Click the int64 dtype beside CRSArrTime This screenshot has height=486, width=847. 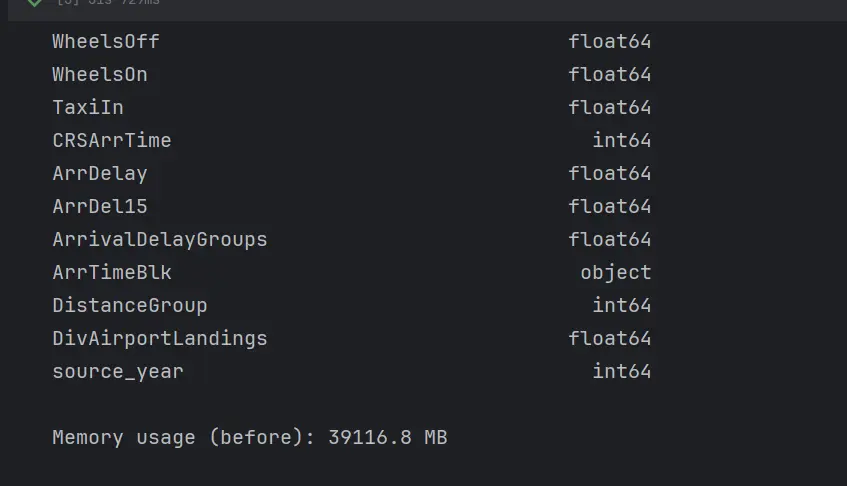(622, 140)
